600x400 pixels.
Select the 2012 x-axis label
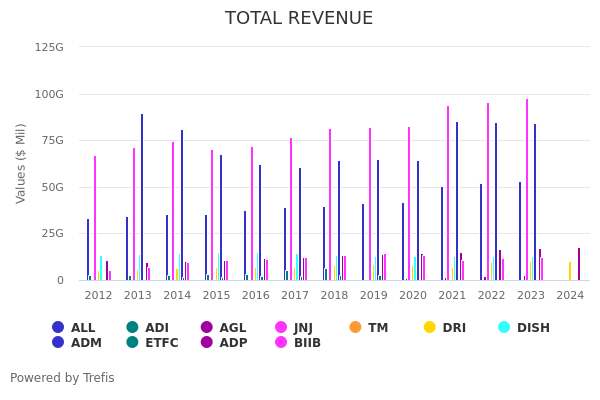(x=98, y=296)
